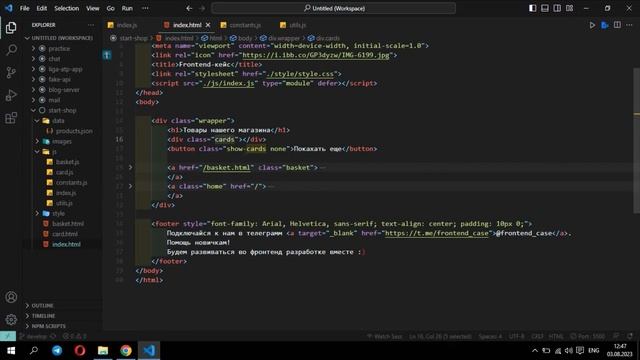This screenshot has width=640, height=360.
Task: Go forward with the navigation right arrow
Action: (202, 8)
